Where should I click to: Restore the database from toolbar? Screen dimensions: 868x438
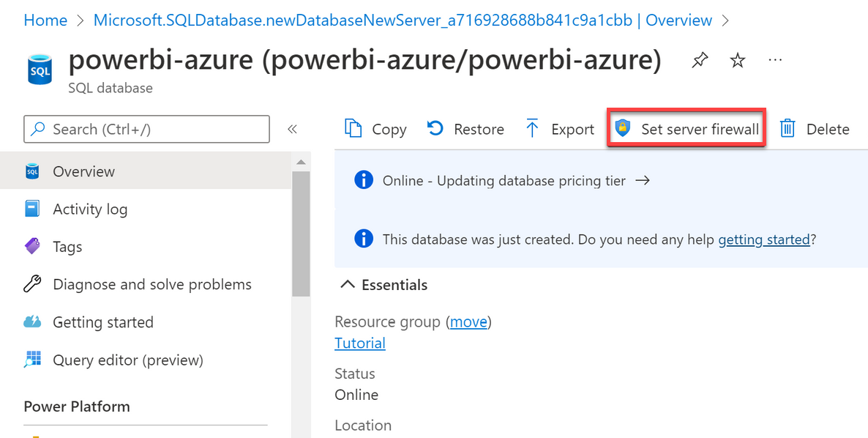pyautogui.click(x=465, y=129)
